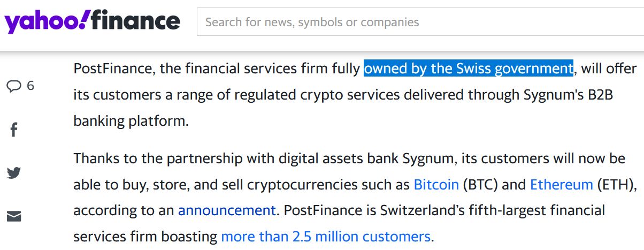Viewport: 644px width, 250px height.
Task: Click the comment count number 6
Action: click(30, 86)
